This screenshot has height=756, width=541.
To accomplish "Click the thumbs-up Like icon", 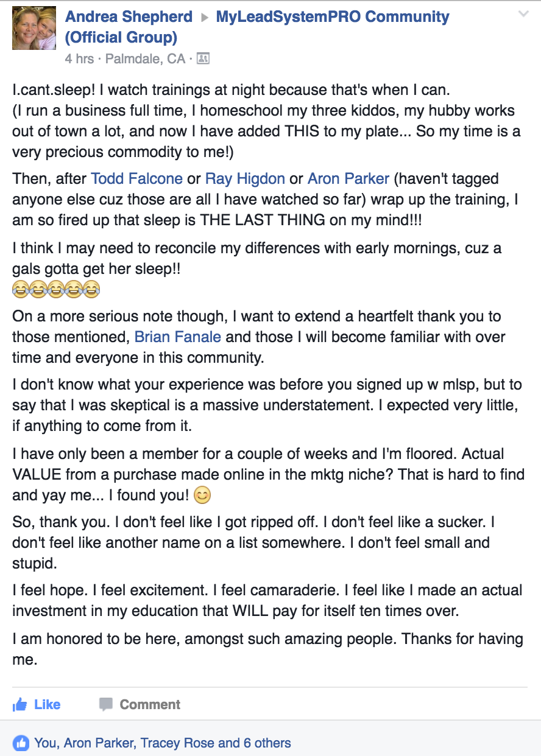I will click(x=20, y=705).
